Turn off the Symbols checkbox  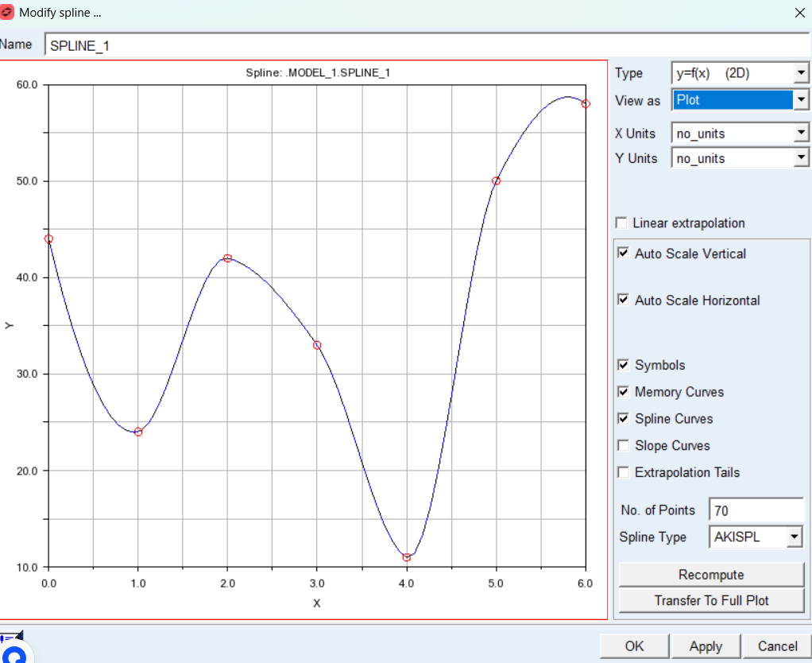[624, 365]
